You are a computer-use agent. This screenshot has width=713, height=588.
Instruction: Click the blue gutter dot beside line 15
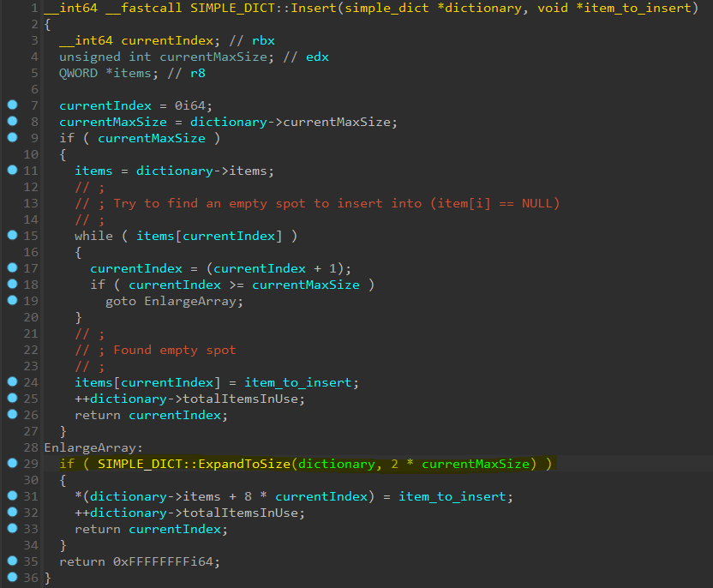[12, 236]
